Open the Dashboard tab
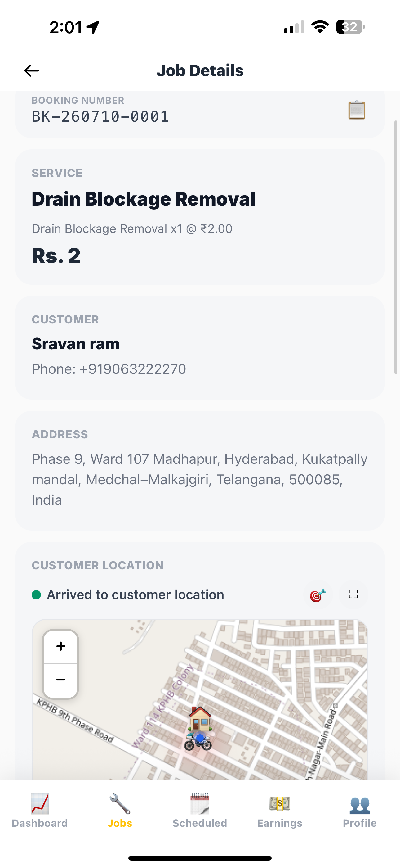Image resolution: width=400 pixels, height=868 pixels. 40,811
